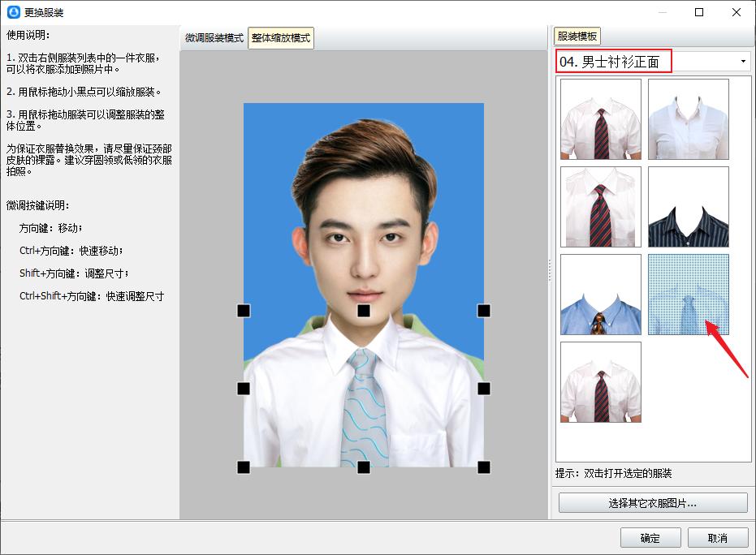The image size is (756, 555).
Task: Switch to 微调服装模式 tab
Action: 214,38
